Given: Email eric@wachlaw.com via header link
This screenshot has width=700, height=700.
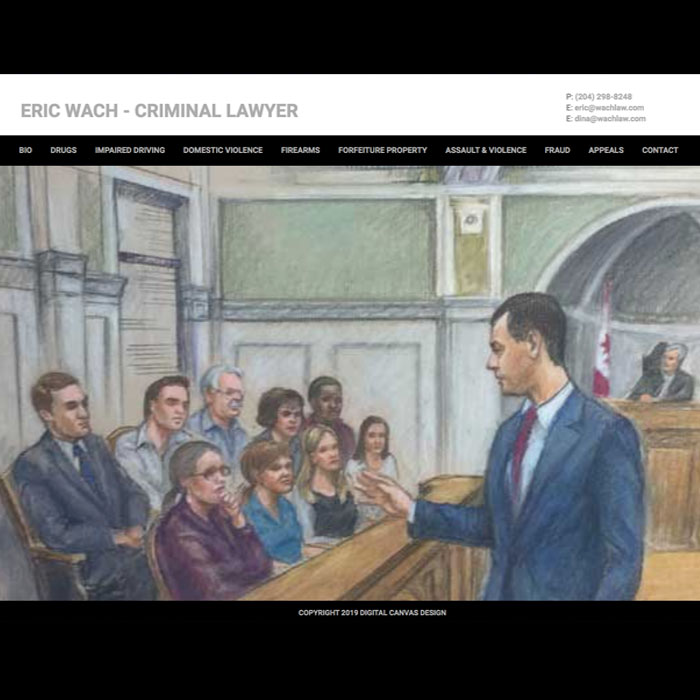Looking at the screenshot, I should 609,108.
